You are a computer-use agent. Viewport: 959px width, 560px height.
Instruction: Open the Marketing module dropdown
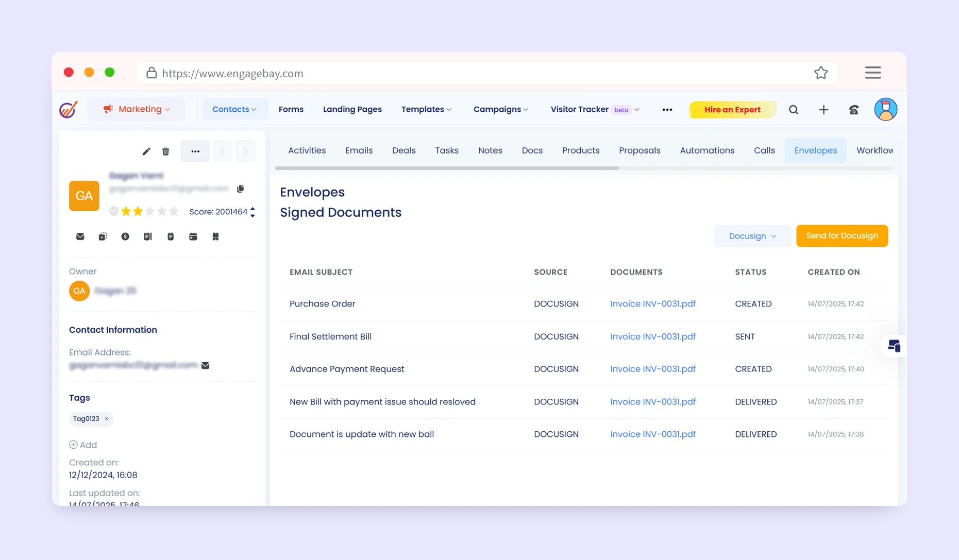point(137,109)
